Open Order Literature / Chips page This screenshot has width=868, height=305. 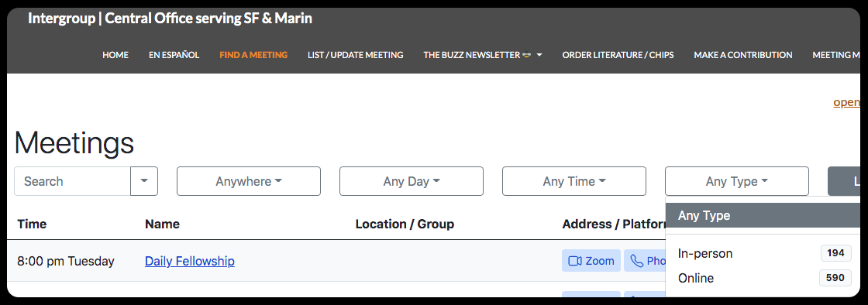click(x=618, y=55)
